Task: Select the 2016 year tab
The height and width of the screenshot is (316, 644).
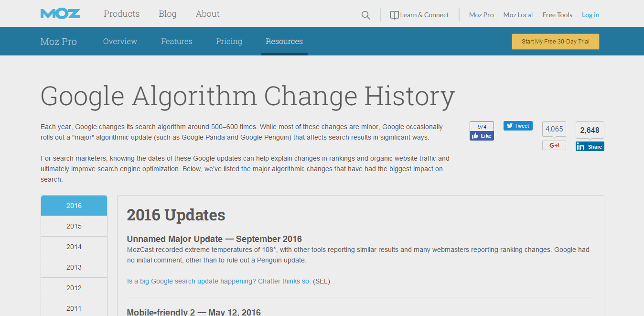Action: click(x=74, y=206)
